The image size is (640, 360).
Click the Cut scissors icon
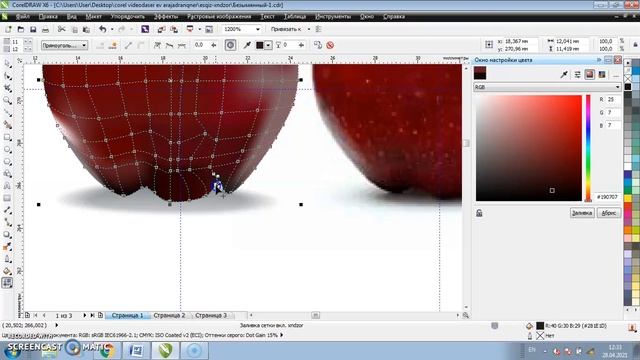(x=61, y=29)
